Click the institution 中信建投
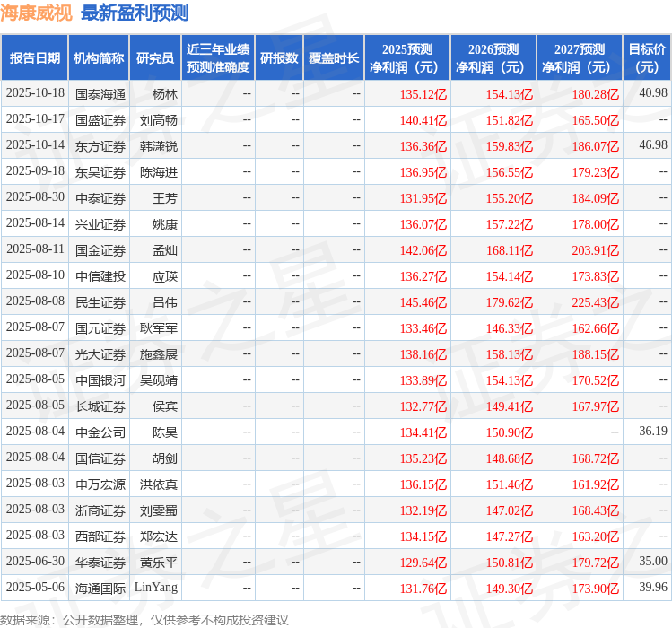This screenshot has width=672, height=628. [100, 276]
